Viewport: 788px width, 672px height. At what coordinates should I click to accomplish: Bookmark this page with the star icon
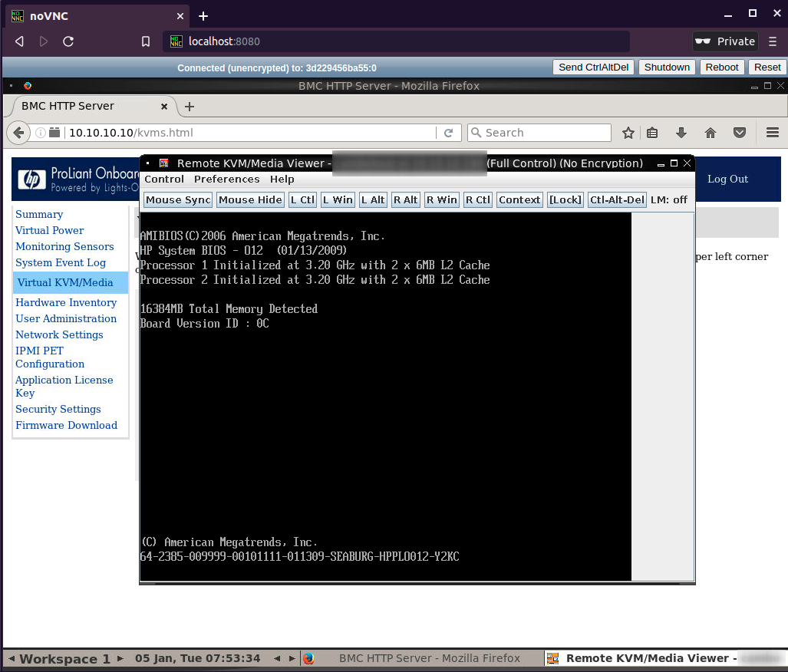[x=628, y=133]
